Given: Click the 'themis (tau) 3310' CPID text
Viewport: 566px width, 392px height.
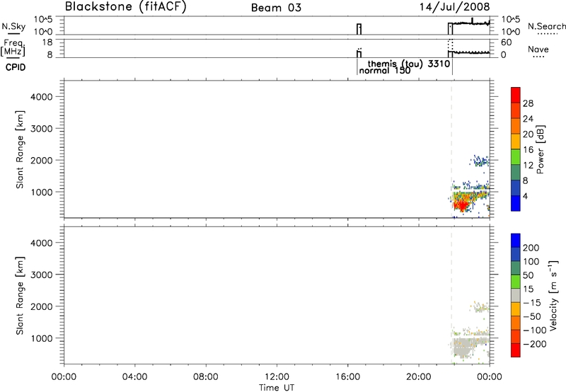Looking at the screenshot, I should point(409,64).
